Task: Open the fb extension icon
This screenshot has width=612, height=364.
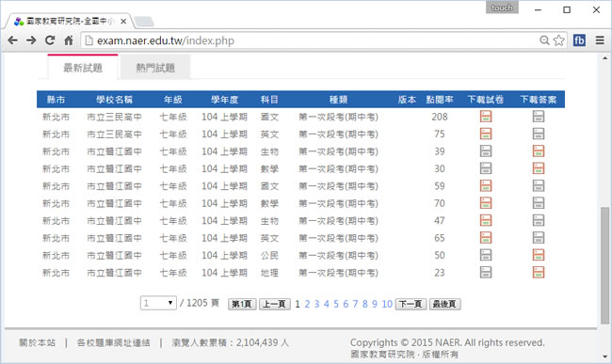Action: pos(579,40)
